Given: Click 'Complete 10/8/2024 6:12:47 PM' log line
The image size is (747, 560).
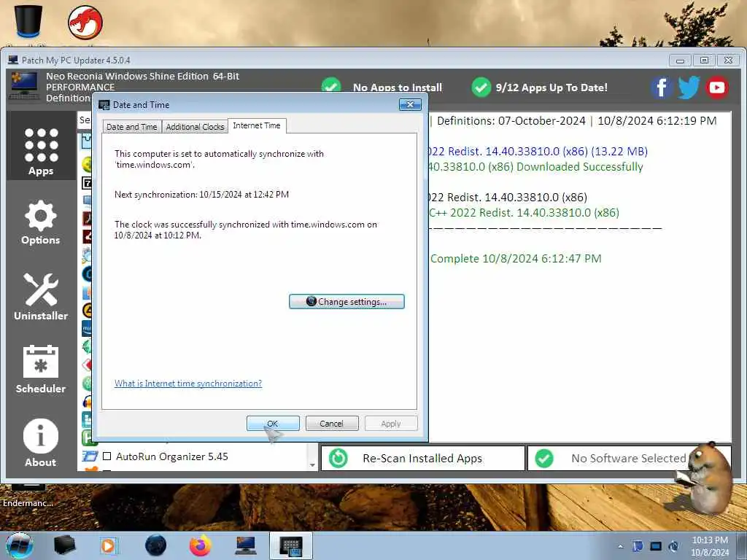Looking at the screenshot, I should [516, 259].
